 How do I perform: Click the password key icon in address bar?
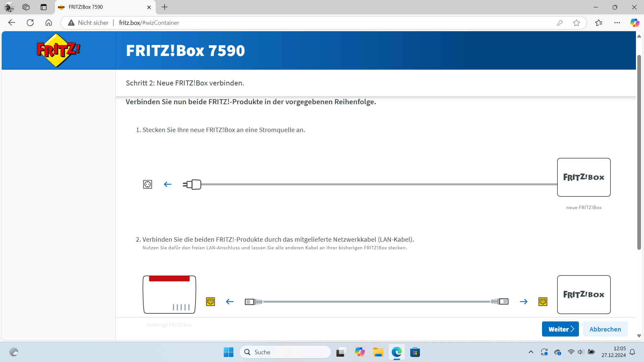click(x=559, y=23)
